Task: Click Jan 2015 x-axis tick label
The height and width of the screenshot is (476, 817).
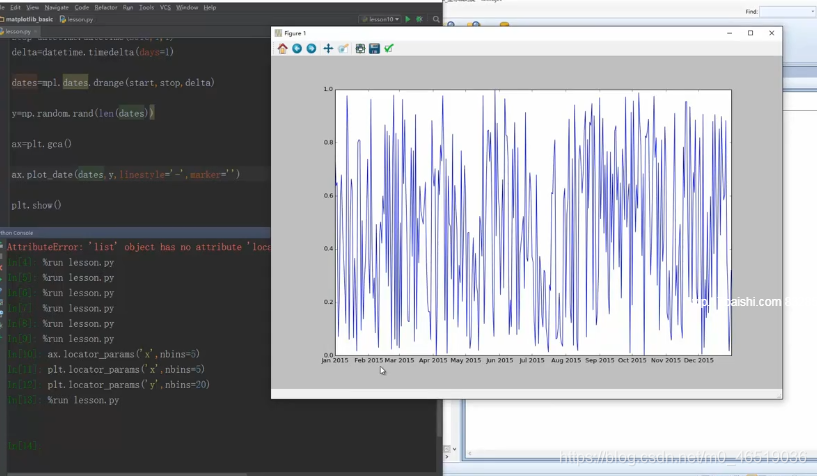Action: click(335, 360)
